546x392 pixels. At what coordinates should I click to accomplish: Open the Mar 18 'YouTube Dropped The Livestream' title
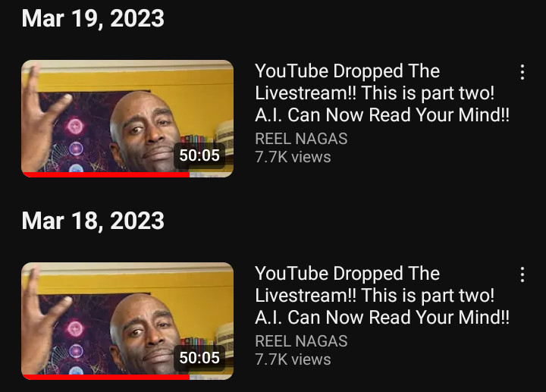point(382,295)
